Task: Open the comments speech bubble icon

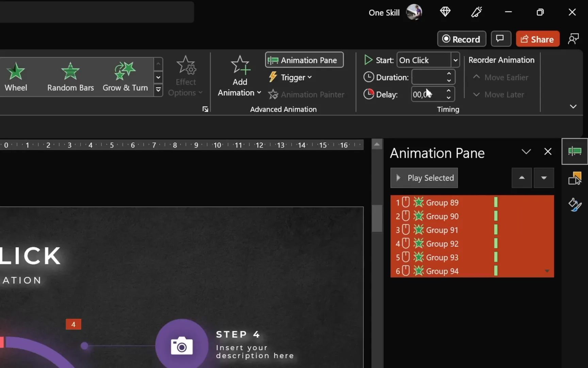Action: click(x=500, y=39)
